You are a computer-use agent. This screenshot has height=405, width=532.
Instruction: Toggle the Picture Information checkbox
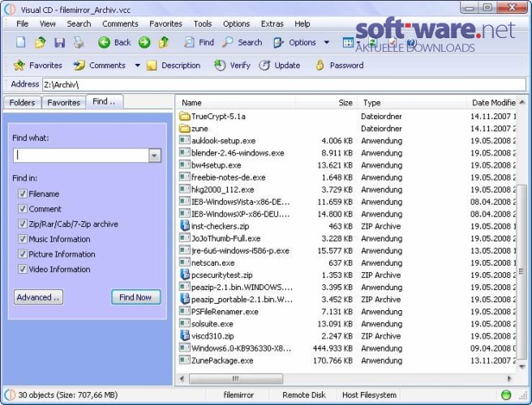coord(23,254)
